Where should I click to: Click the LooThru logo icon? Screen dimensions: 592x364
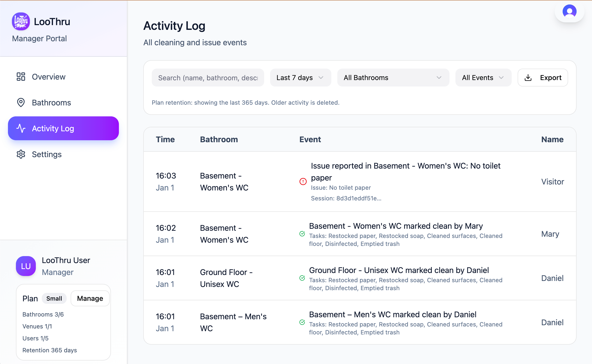click(x=21, y=21)
